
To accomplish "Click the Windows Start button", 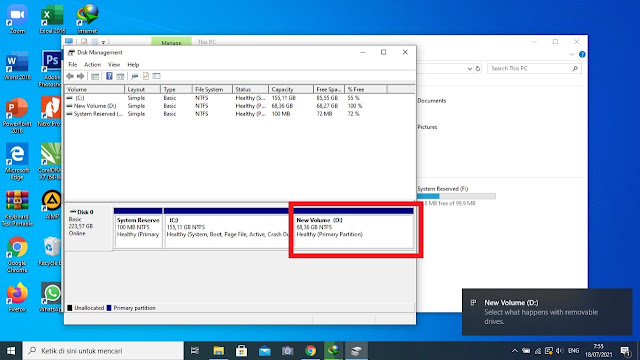I will (x=11, y=351).
